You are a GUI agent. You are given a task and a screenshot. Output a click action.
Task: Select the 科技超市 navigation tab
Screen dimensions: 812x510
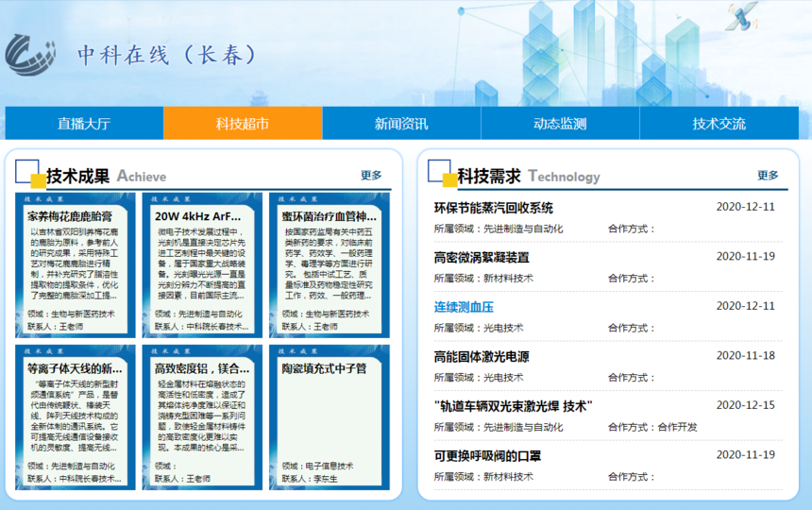(x=243, y=124)
